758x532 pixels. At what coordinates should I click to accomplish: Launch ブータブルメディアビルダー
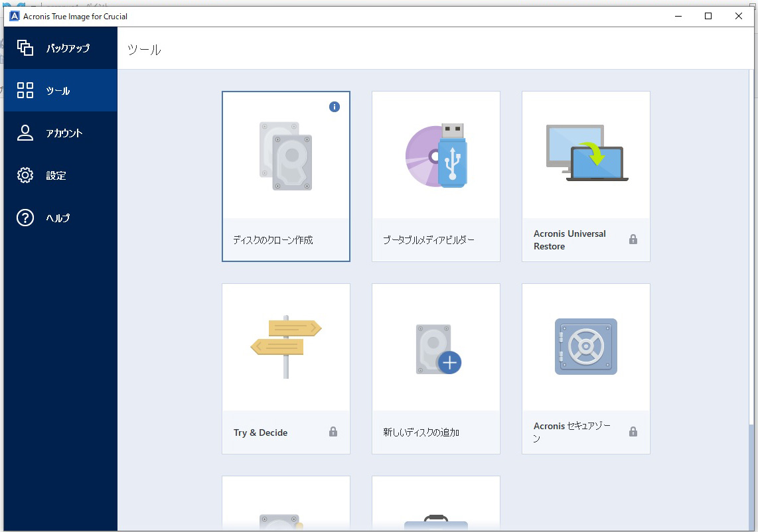coord(429,239)
